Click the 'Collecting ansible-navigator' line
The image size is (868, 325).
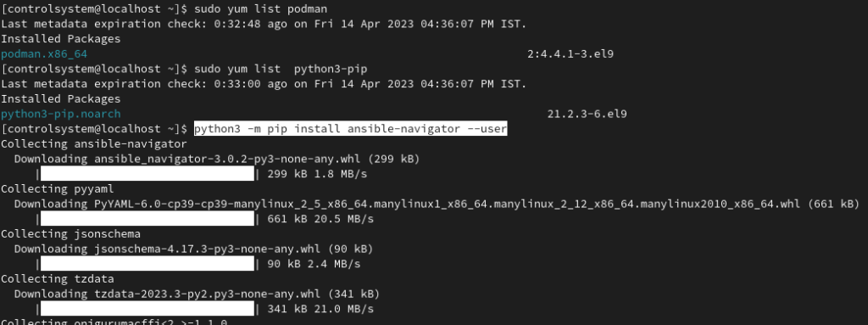pos(93,144)
